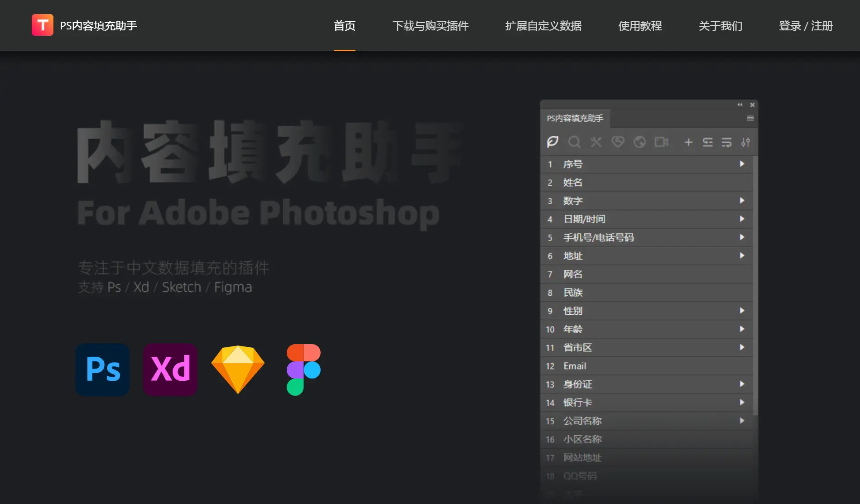The height and width of the screenshot is (504, 860).
Task: Open the 扩展自定义数据 nav item
Action: pyautogui.click(x=543, y=26)
